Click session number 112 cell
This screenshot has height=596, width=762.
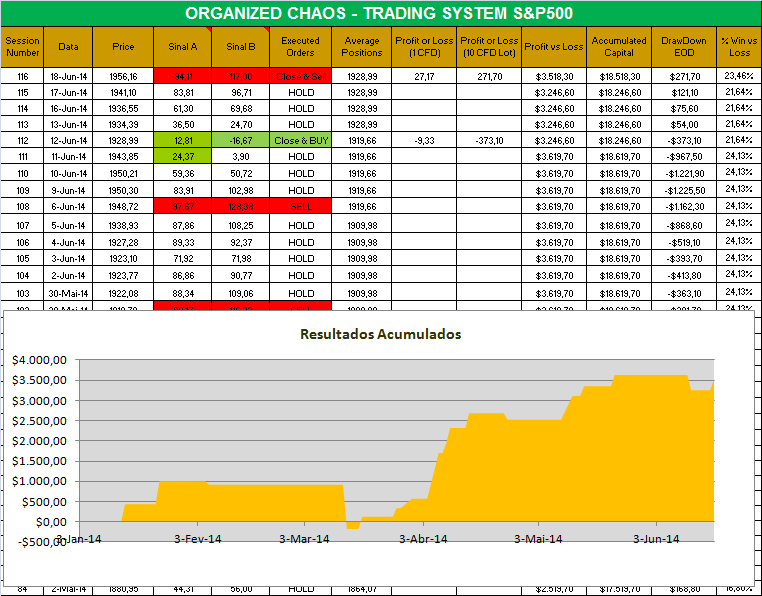coord(22,140)
